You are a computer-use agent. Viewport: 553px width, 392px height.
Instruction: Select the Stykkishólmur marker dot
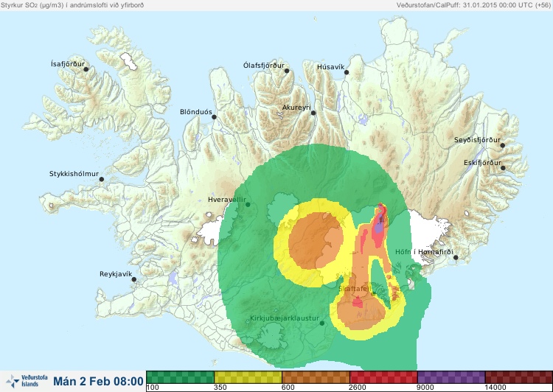(102, 180)
